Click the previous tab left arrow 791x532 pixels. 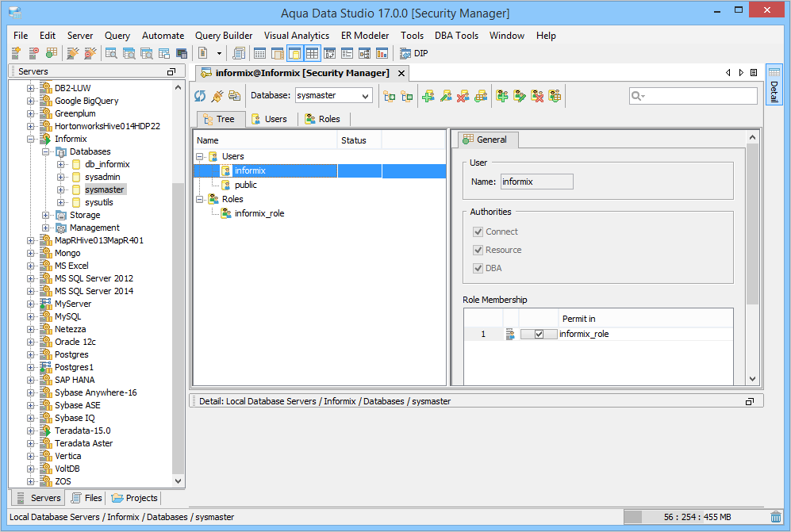(x=728, y=73)
